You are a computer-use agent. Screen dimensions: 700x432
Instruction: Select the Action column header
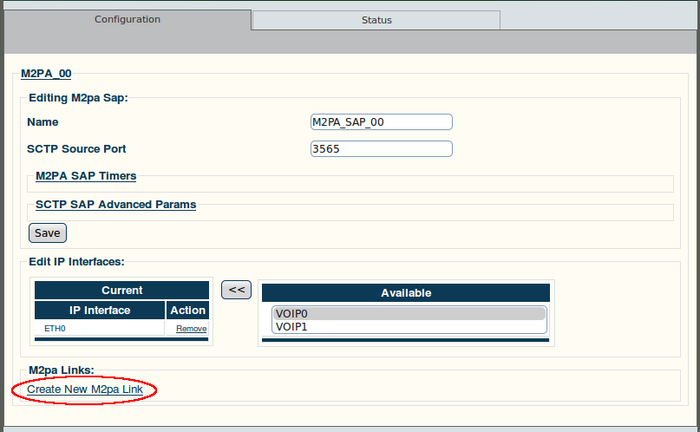(188, 310)
